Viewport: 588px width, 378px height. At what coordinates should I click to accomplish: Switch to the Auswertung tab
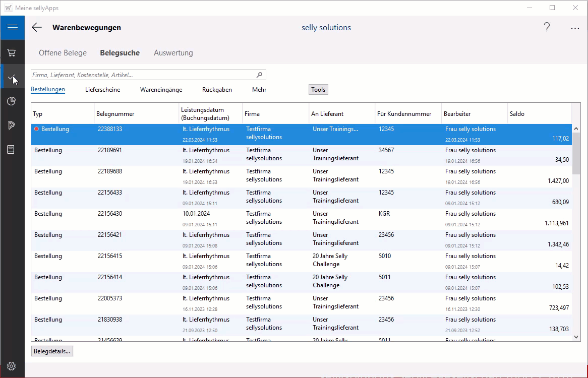(173, 53)
